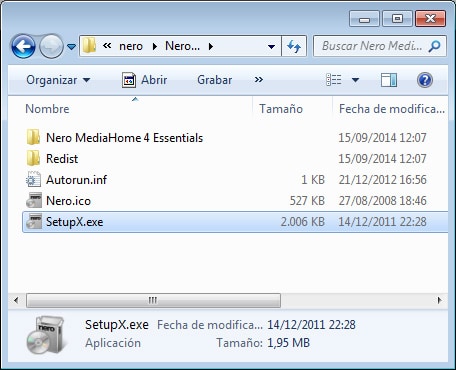
Task: Click the horizontal scrollbar thumb
Action: click(x=153, y=300)
